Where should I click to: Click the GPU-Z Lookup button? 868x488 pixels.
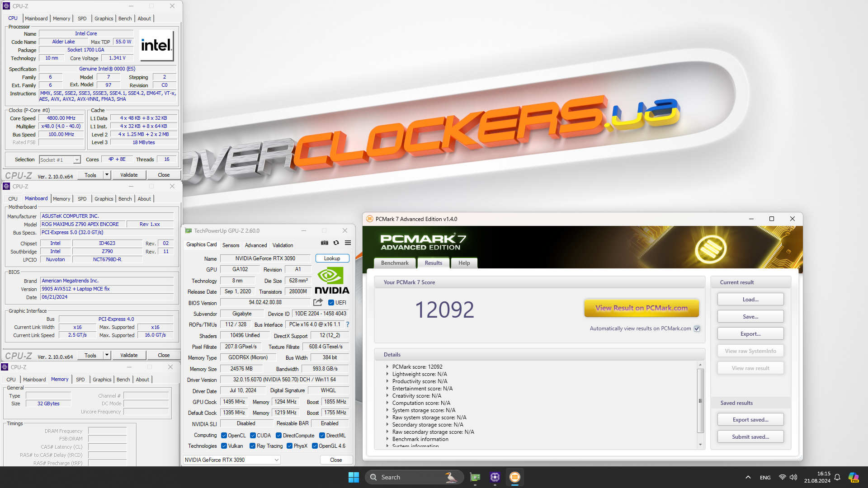coord(332,258)
